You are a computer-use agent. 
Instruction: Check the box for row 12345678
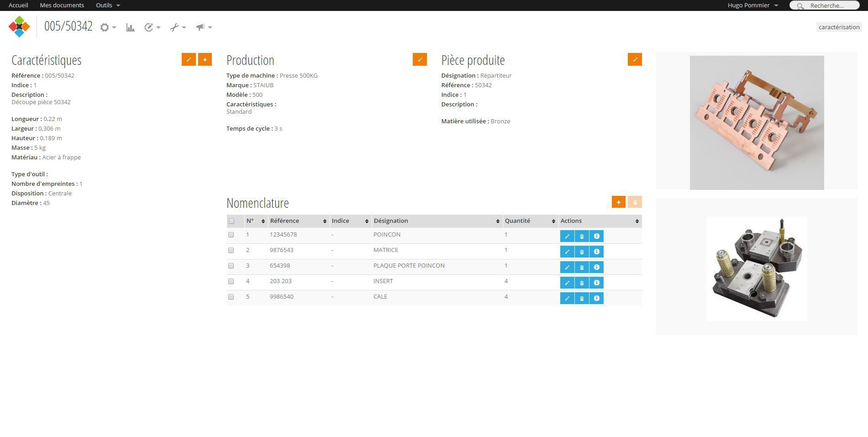click(x=231, y=235)
